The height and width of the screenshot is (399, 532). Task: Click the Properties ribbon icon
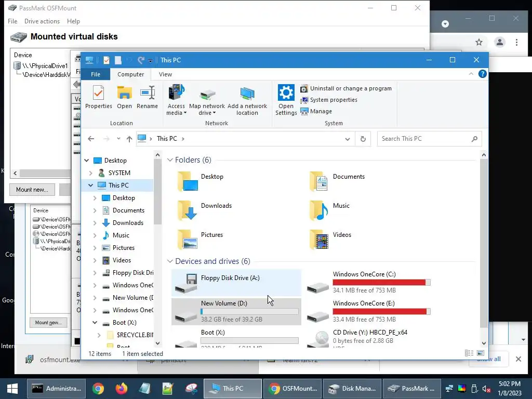98,97
